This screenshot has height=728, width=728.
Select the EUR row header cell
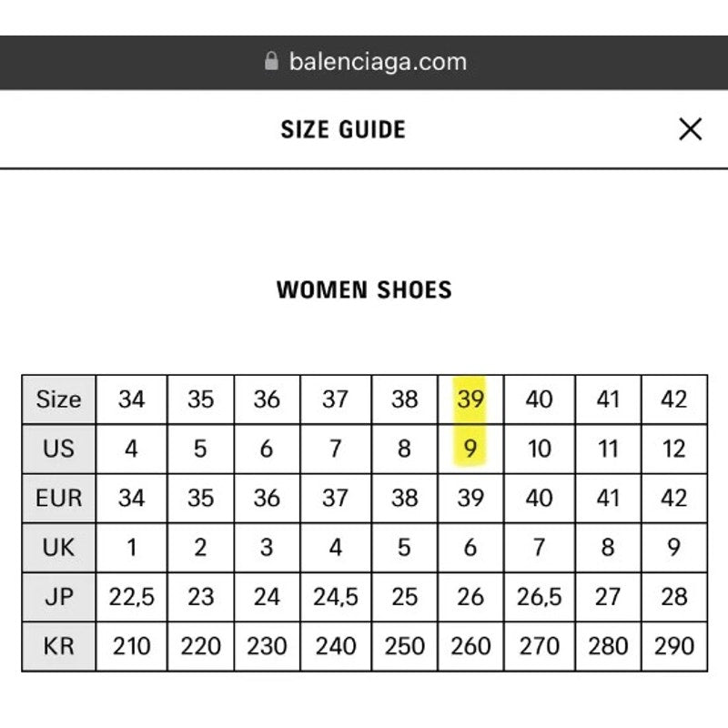[x=59, y=498]
